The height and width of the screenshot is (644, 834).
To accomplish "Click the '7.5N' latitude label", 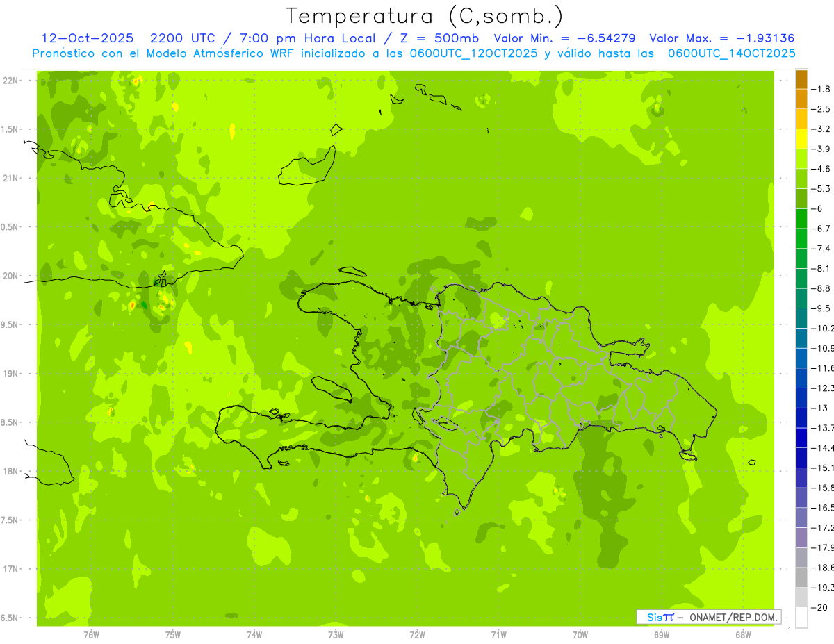I will click(x=9, y=520).
